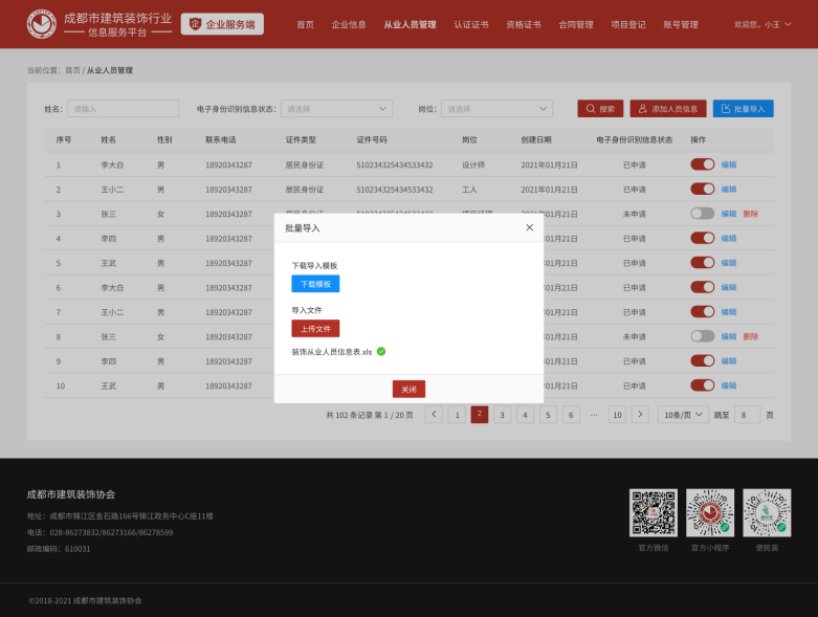Click the 上传文件 button
Screen dimensions: 818x617
315,328
